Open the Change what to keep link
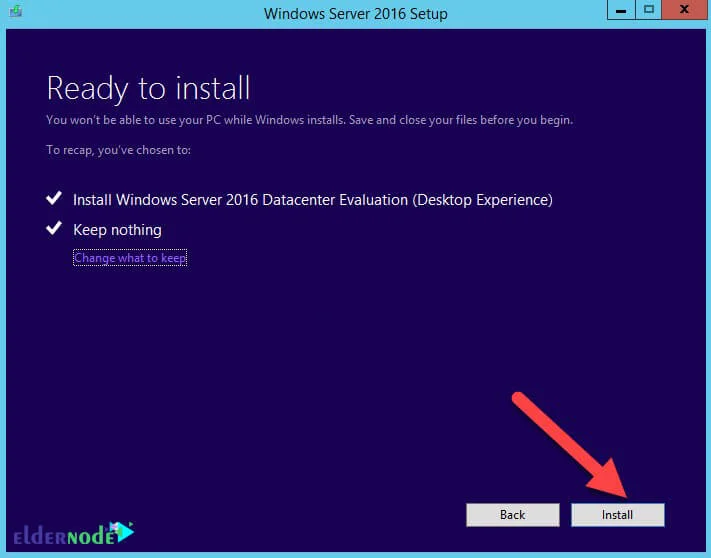This screenshot has width=711, height=558. tap(130, 258)
